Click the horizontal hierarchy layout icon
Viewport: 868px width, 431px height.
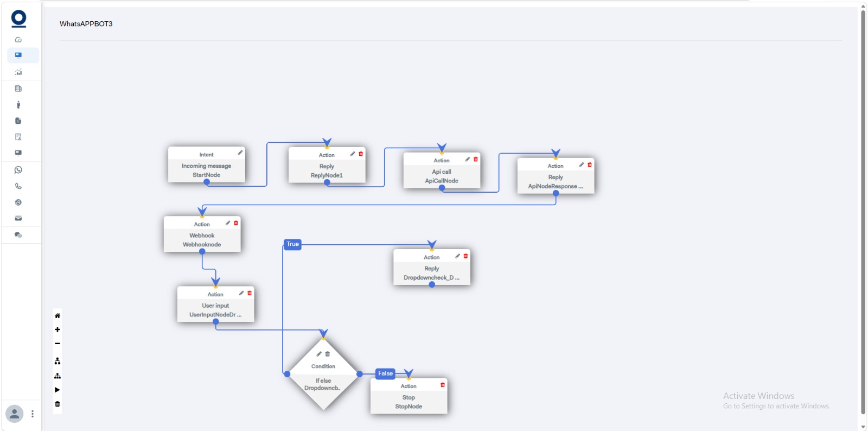point(58,376)
